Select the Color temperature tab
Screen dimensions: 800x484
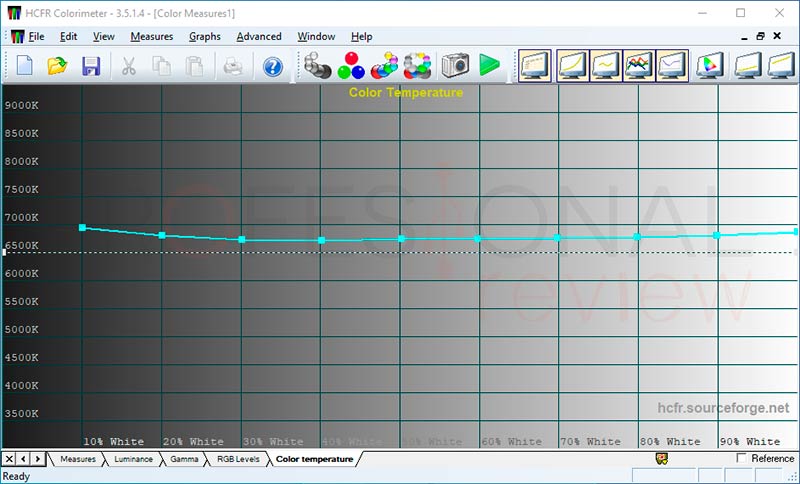pyautogui.click(x=314, y=459)
